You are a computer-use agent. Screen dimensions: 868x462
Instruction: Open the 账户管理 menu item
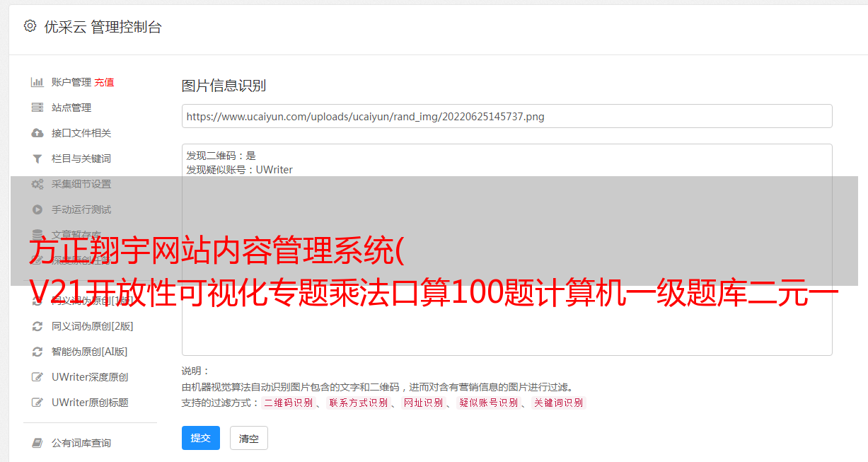coord(71,82)
